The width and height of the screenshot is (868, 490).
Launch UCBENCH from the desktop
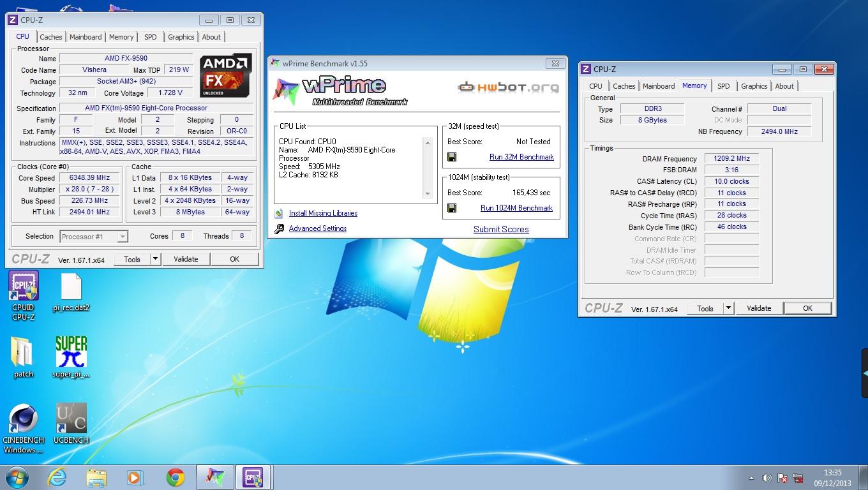pyautogui.click(x=71, y=424)
